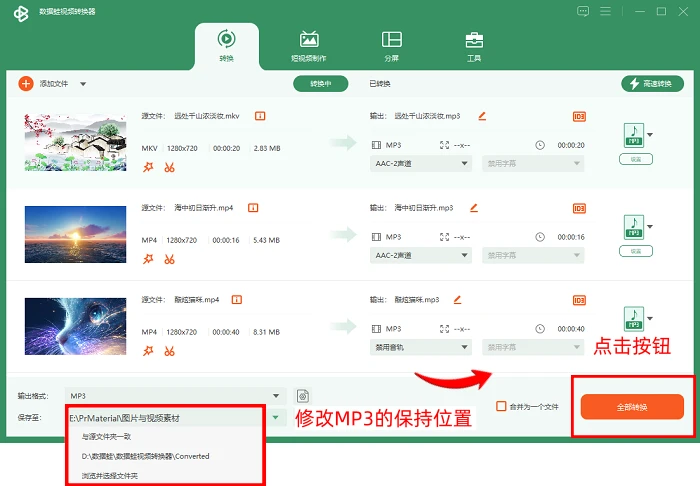Open the 短视频制作 tab
Viewport: 700px width, 486px height.
tap(308, 46)
